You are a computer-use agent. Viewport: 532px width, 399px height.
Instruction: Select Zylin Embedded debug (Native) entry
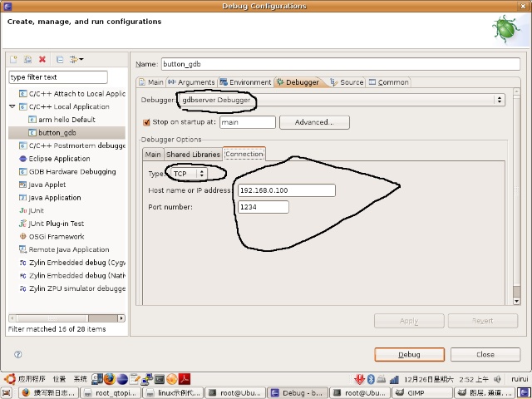[x=72, y=275]
